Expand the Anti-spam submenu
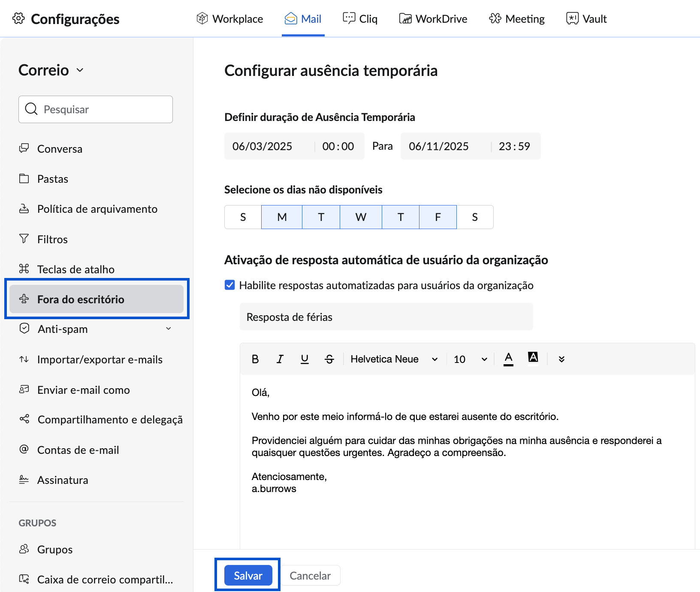 click(169, 329)
